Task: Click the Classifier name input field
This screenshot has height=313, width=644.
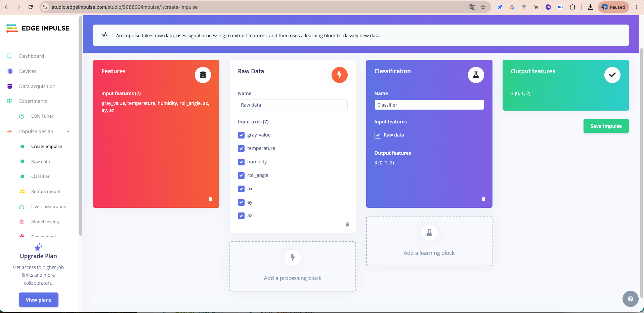Action: (x=429, y=105)
